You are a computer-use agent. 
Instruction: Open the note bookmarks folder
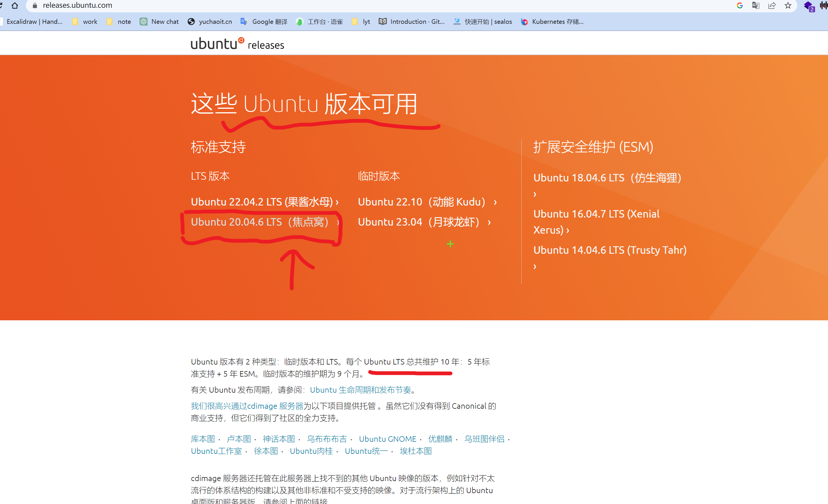click(x=119, y=22)
